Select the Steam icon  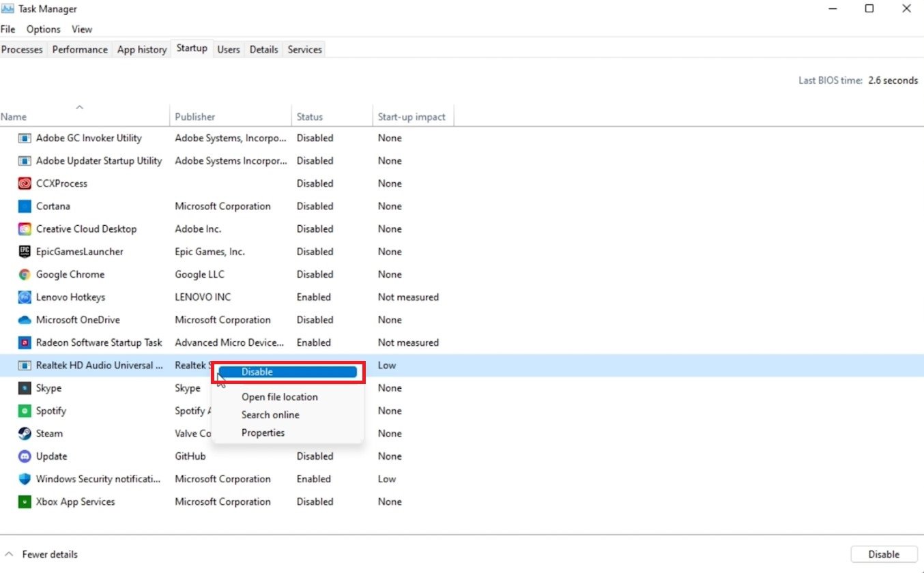[x=25, y=434]
